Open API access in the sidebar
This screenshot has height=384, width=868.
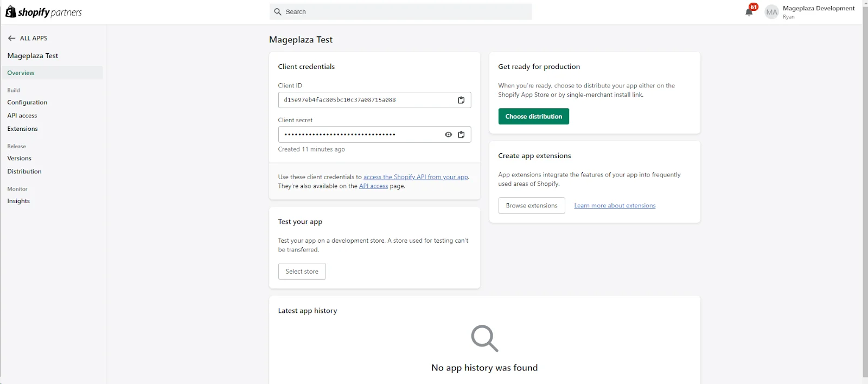(22, 116)
